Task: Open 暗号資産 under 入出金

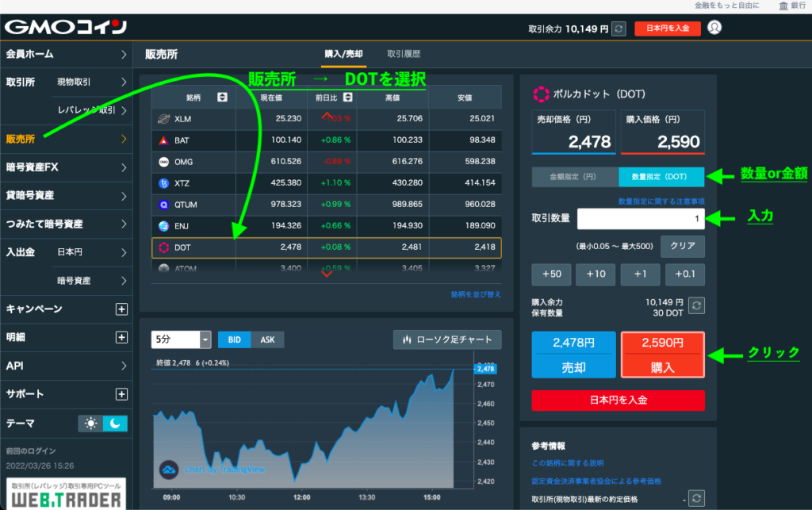Action: click(x=92, y=281)
